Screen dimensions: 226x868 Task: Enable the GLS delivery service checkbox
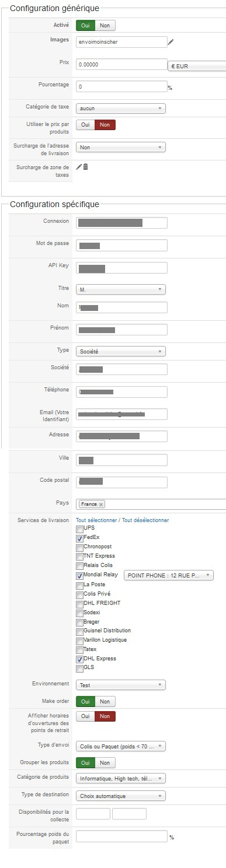79,668
